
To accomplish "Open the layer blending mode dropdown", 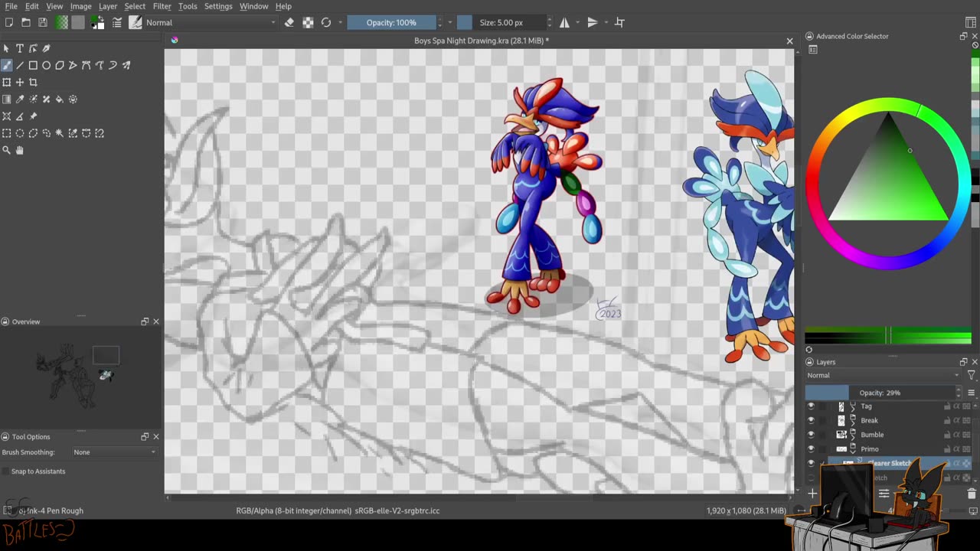I will 882,376.
